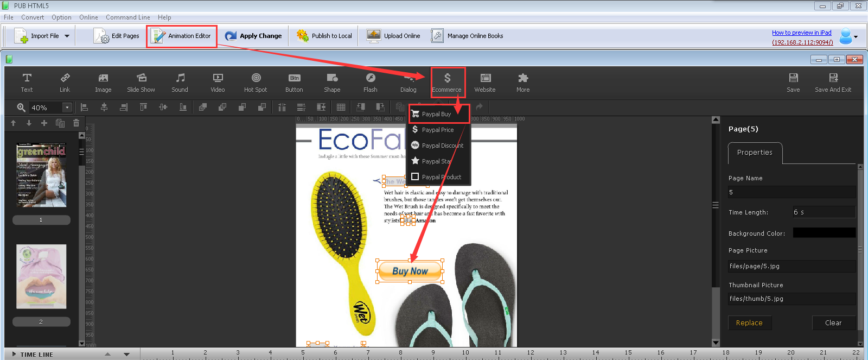Click the timeline up arrow
This screenshot has width=868, height=360.
point(107,354)
